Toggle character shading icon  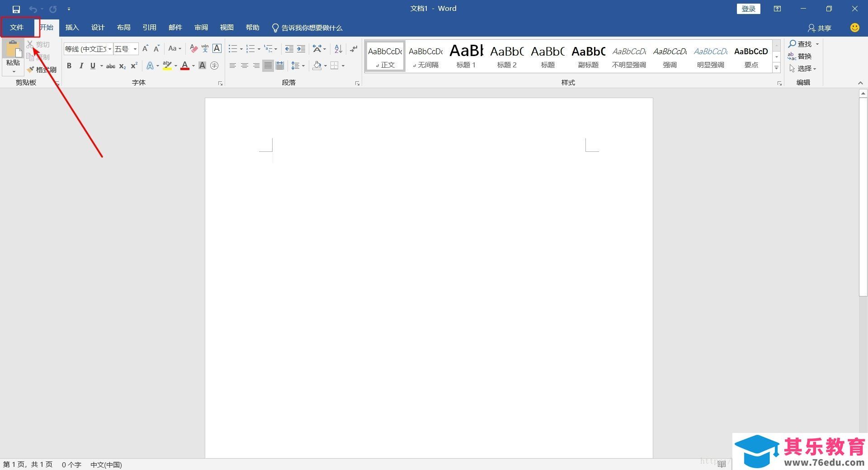click(203, 66)
